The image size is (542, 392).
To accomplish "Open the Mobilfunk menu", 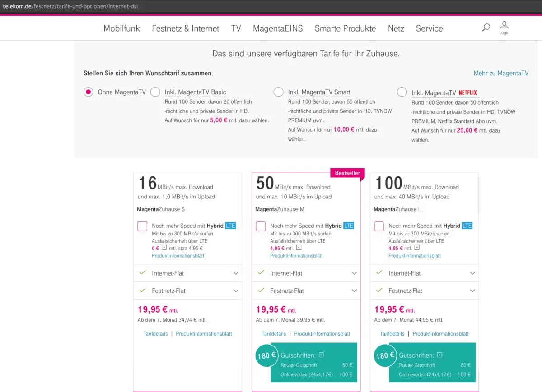I will coord(121,28).
